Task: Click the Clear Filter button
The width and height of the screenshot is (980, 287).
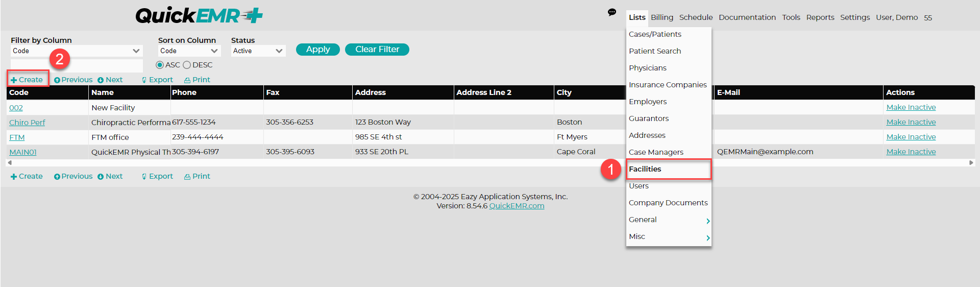Action: pos(377,50)
